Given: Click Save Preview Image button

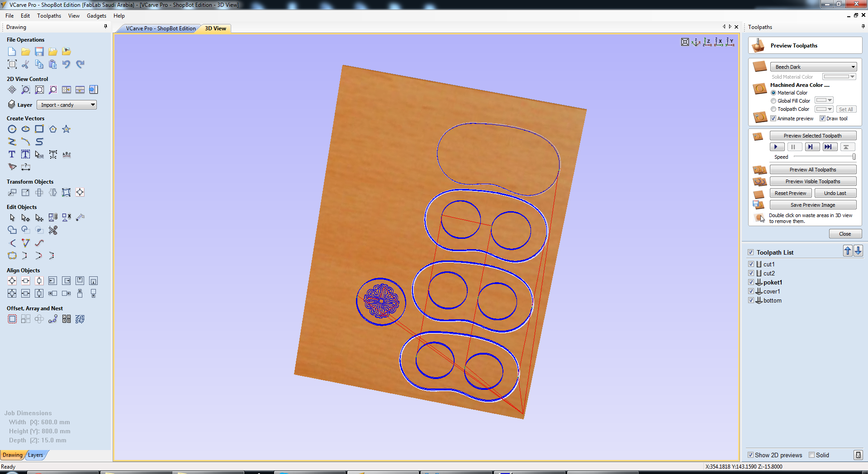Looking at the screenshot, I should tap(813, 205).
